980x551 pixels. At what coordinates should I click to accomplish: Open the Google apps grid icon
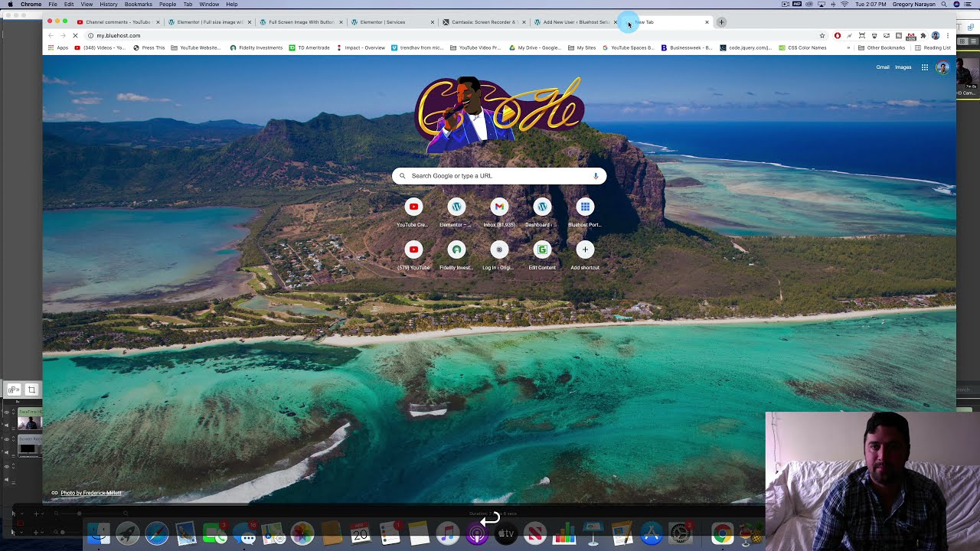925,67
